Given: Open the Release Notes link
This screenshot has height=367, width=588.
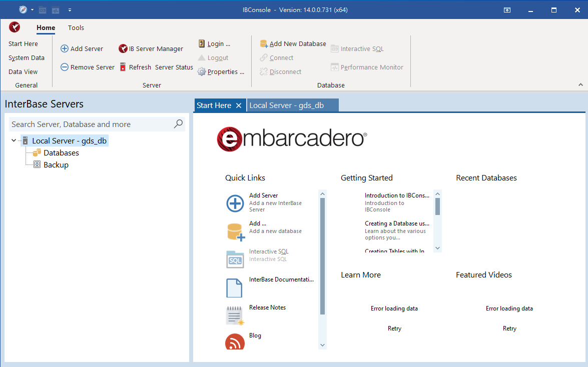Looking at the screenshot, I should point(267,307).
